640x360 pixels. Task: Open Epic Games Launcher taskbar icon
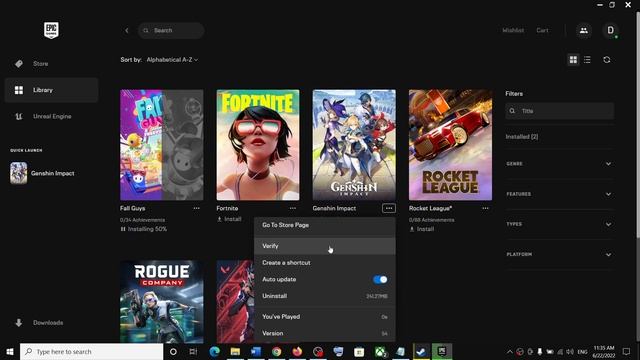pyautogui.click(x=442, y=351)
